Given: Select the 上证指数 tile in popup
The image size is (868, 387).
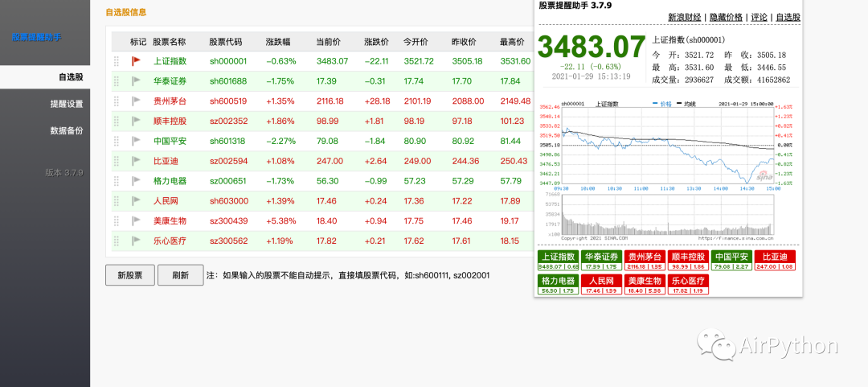Looking at the screenshot, I should tap(558, 261).
